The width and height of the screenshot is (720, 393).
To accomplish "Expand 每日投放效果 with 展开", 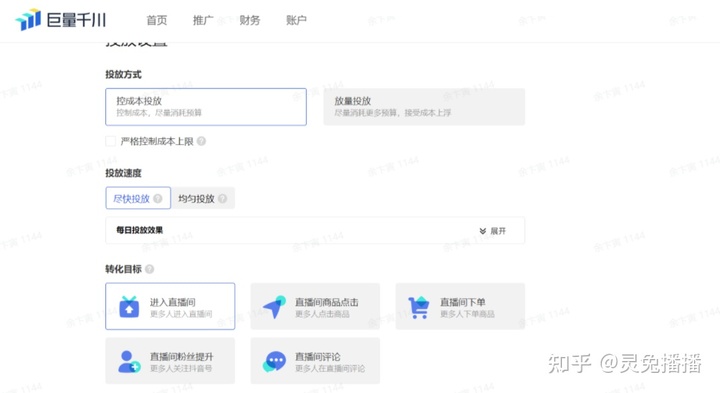I will [x=493, y=230].
